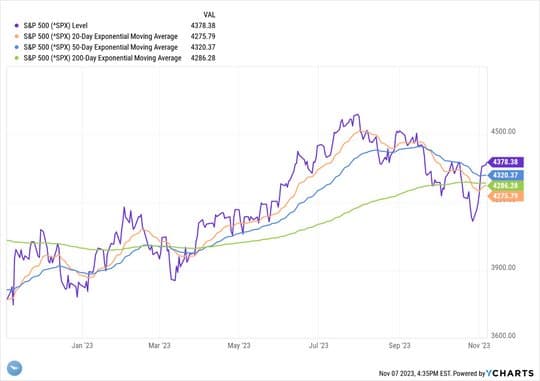Click the round blue bird logo icon
The height and width of the screenshot is (381, 540).
14,368
